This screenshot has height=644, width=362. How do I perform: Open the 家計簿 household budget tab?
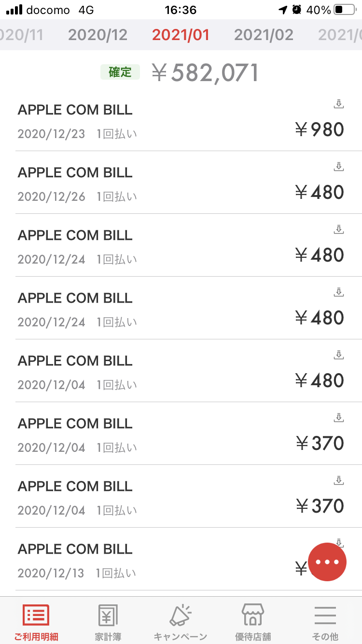[108, 622]
